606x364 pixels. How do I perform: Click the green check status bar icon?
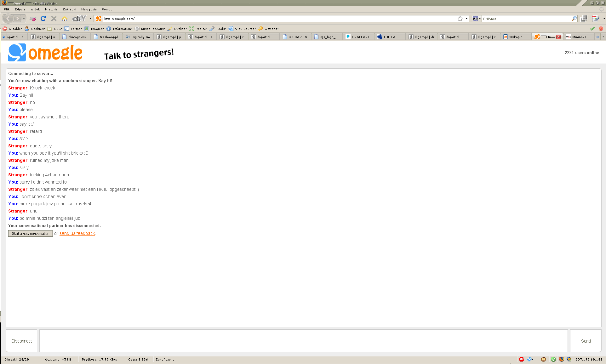coord(553,359)
